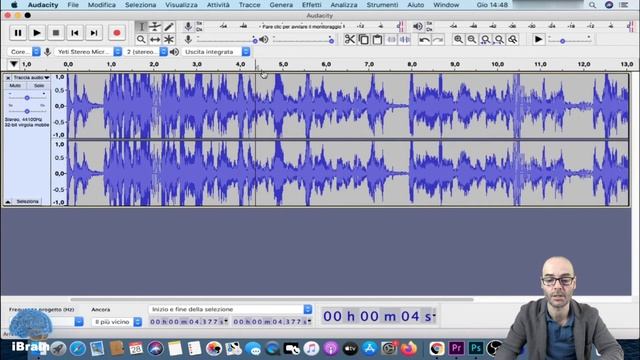Open Spotlight search in menu bar
640x360 pixels.
point(592,5)
